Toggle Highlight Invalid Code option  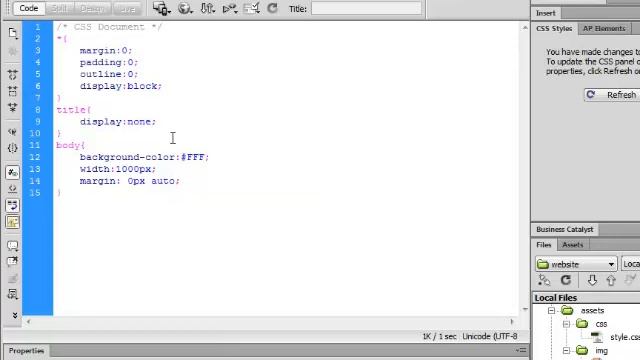[13, 189]
